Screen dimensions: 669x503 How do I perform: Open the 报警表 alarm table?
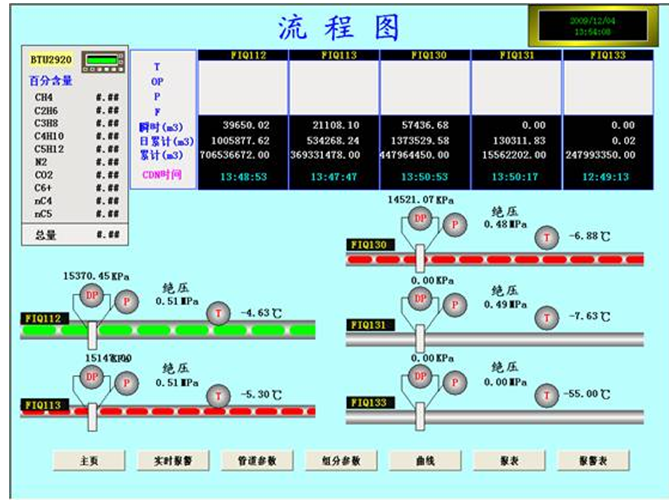(595, 460)
